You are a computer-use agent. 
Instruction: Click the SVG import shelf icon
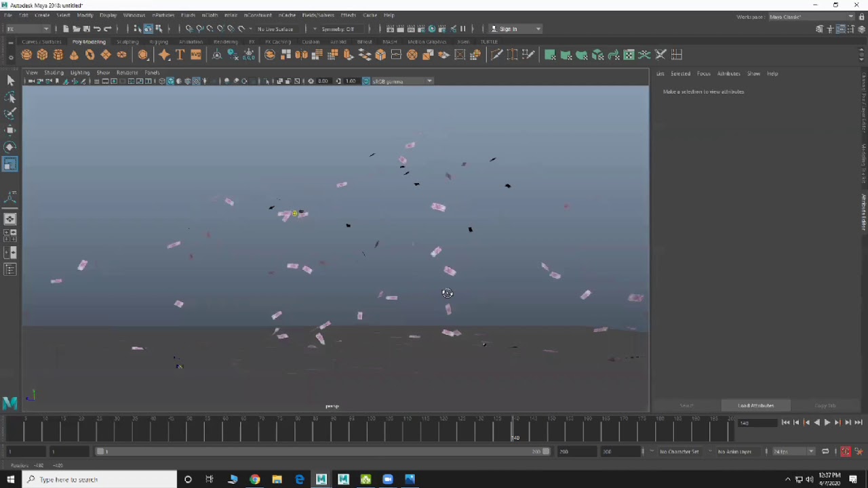click(x=196, y=55)
